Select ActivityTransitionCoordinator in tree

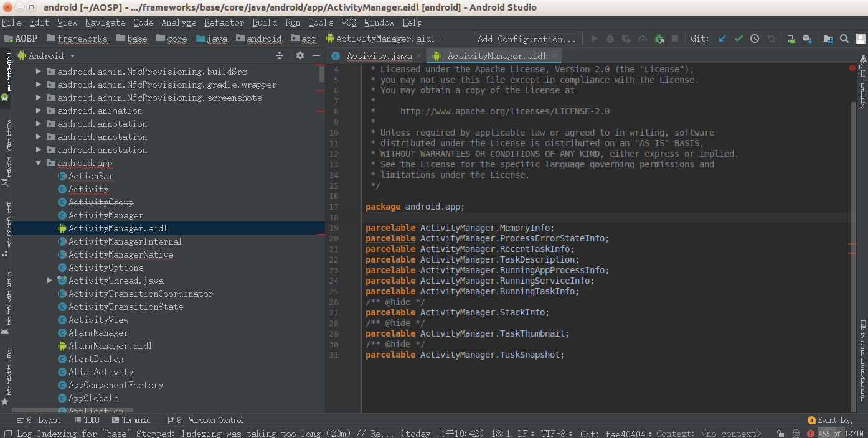140,294
